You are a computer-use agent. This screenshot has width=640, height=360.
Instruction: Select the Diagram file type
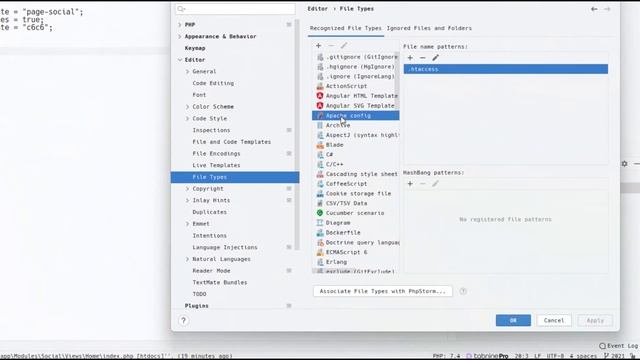tap(356, 223)
